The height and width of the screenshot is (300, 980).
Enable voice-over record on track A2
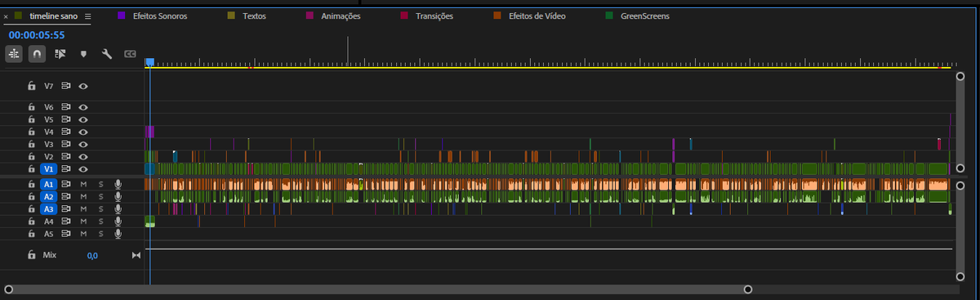(118, 197)
